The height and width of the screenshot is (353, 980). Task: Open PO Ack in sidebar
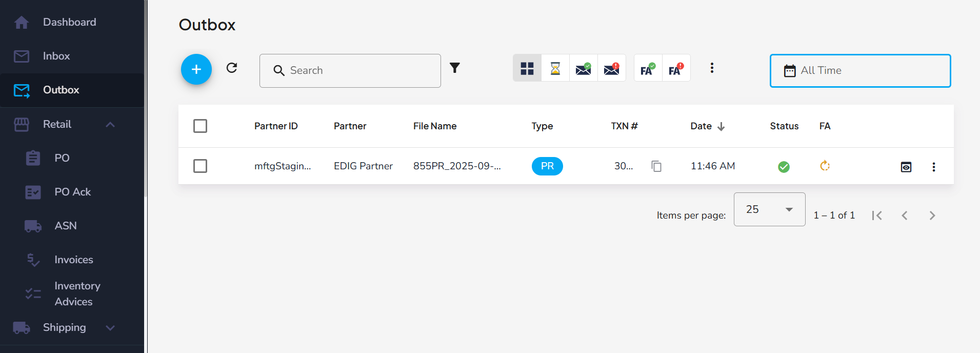point(72,192)
